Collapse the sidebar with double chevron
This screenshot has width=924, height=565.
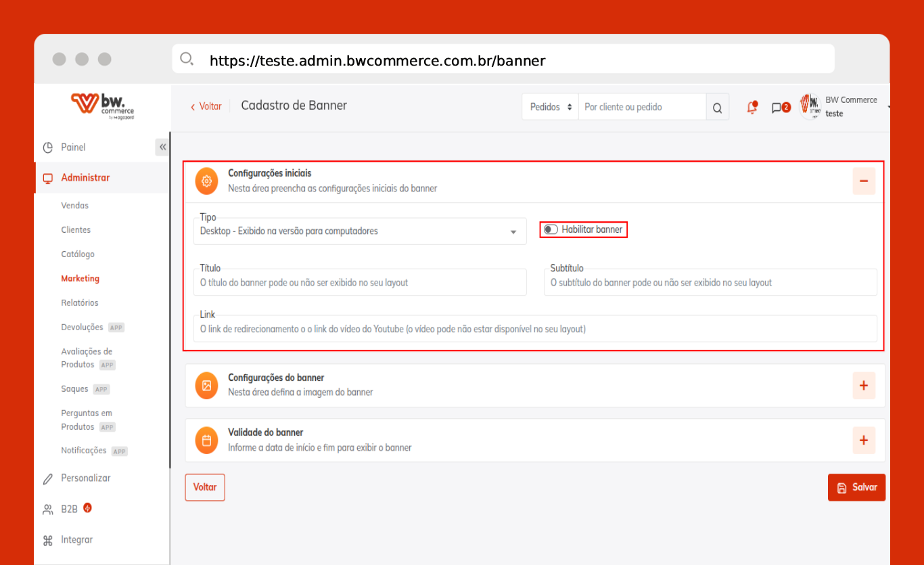162,147
